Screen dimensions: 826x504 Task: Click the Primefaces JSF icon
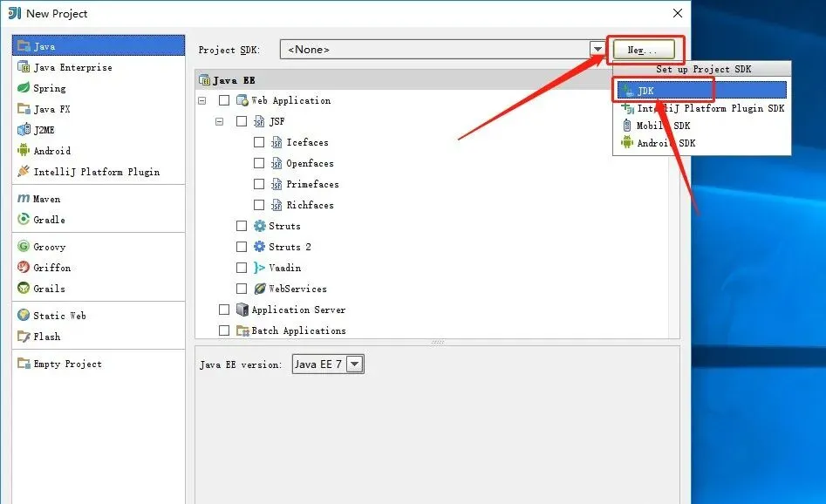click(276, 184)
